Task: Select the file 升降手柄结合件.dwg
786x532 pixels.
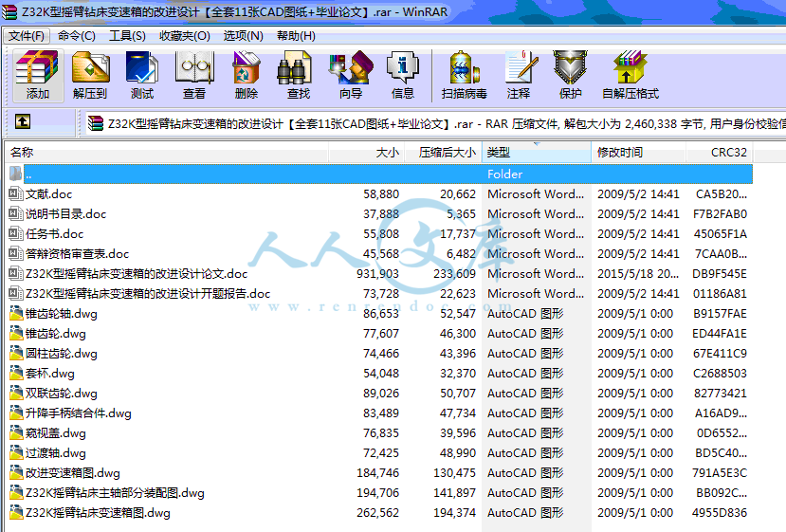Action: [x=78, y=413]
